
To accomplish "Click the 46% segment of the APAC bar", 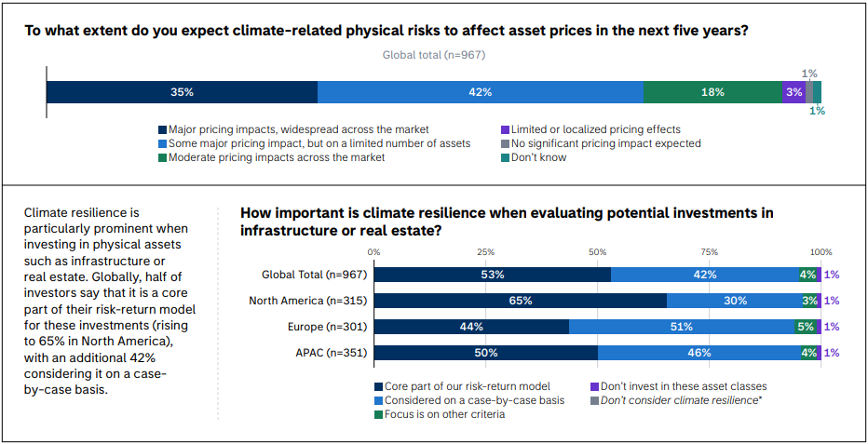I will tap(698, 353).
